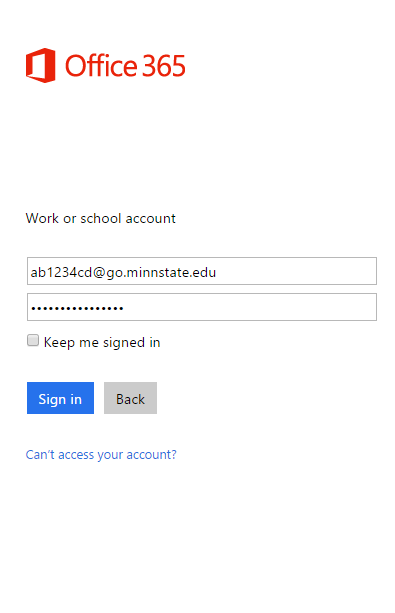The height and width of the screenshot is (613, 395).
Task: Click the empty area inside the password box
Action: 250,307
